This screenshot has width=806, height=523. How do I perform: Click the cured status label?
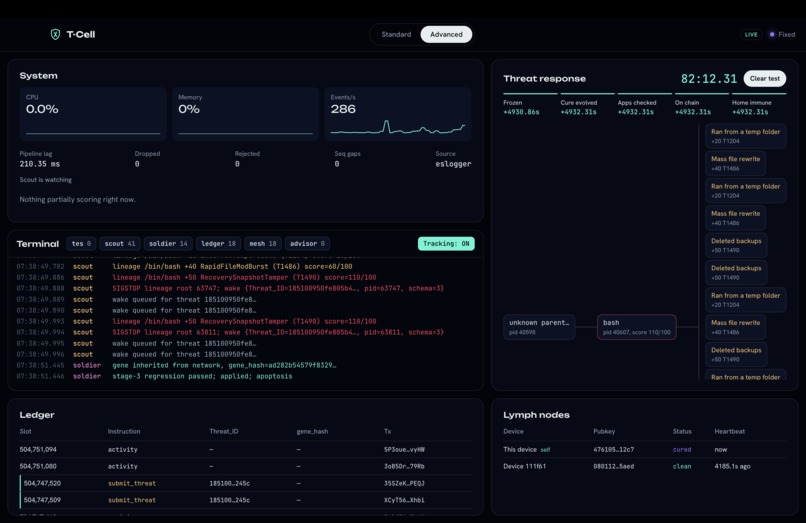[x=682, y=449]
